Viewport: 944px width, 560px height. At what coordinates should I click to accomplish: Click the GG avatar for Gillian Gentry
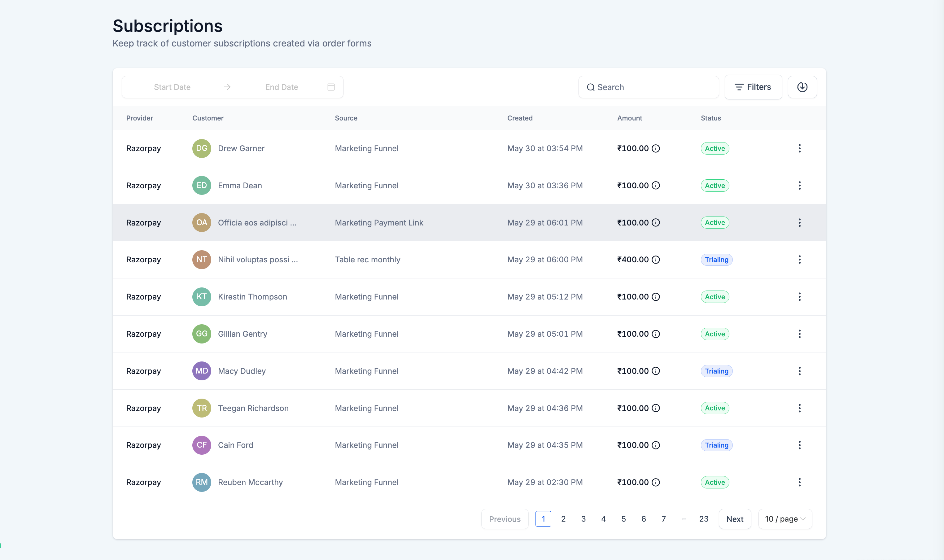coord(202,334)
